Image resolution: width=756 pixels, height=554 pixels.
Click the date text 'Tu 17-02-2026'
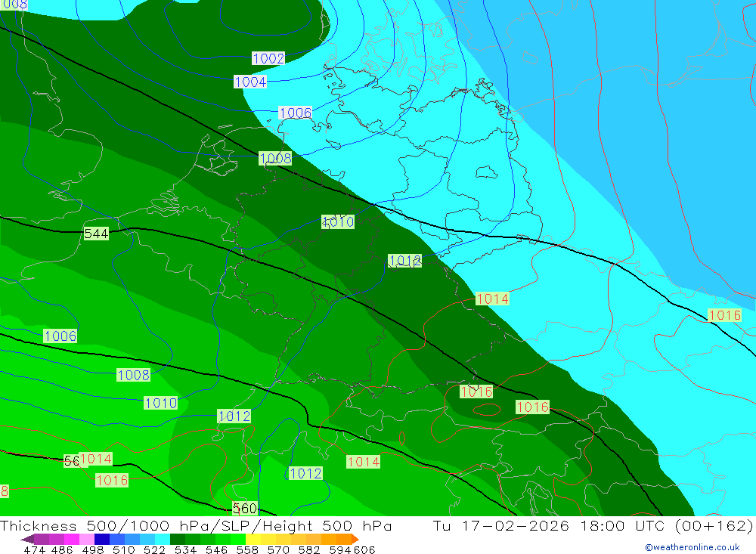pyautogui.click(x=501, y=525)
